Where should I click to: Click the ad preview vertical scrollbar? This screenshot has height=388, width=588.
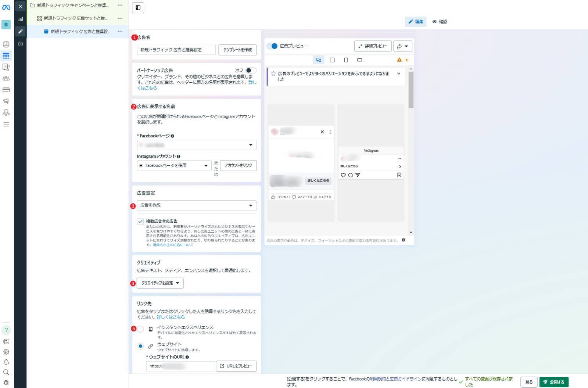click(411, 90)
